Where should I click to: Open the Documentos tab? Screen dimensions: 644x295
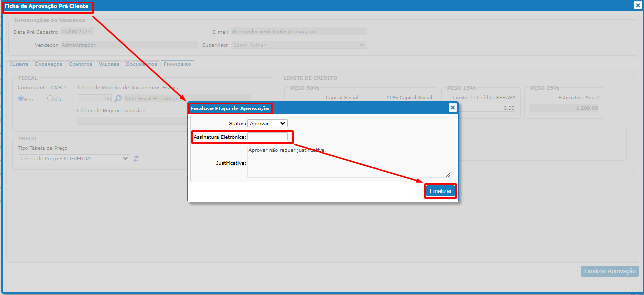coord(142,64)
